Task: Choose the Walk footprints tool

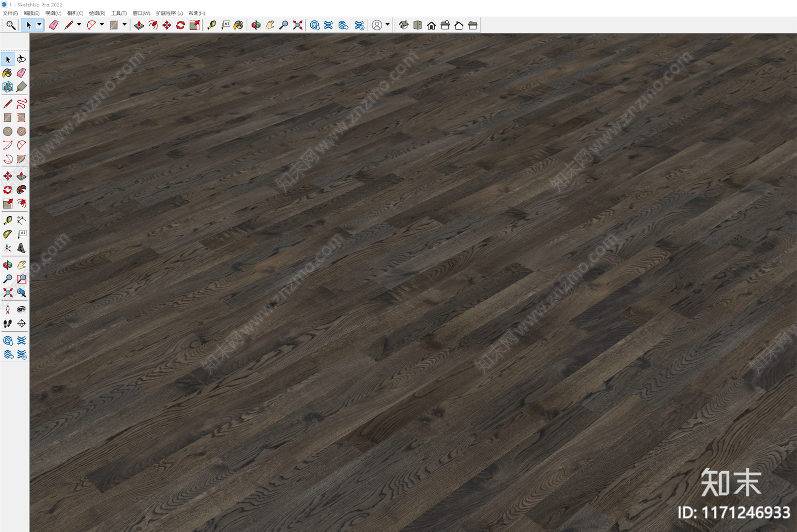Action: 7,323
